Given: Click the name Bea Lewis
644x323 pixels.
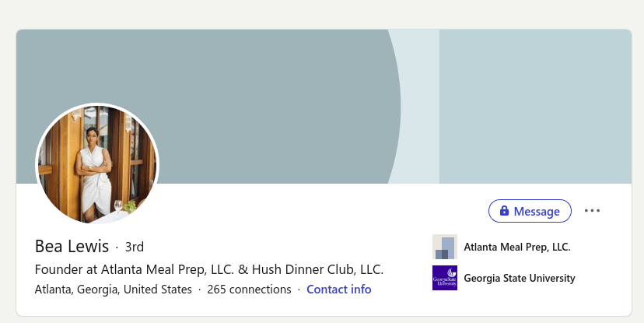Looking at the screenshot, I should coord(72,247).
